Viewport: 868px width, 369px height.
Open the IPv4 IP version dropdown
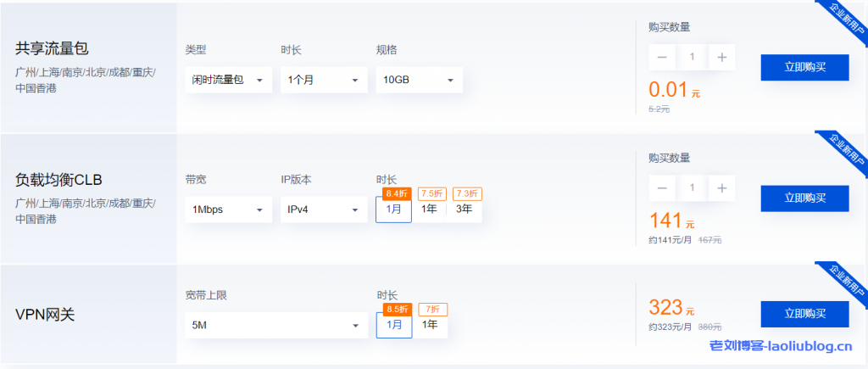click(323, 210)
